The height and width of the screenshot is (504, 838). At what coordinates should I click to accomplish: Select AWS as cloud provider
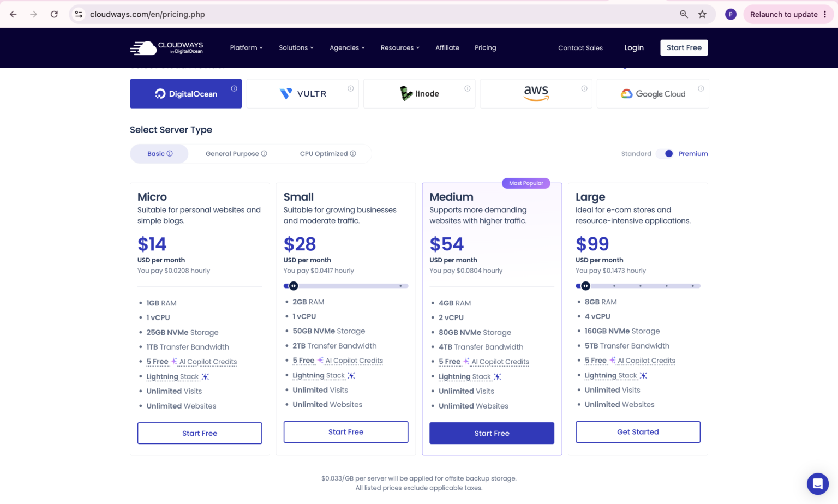point(536,94)
